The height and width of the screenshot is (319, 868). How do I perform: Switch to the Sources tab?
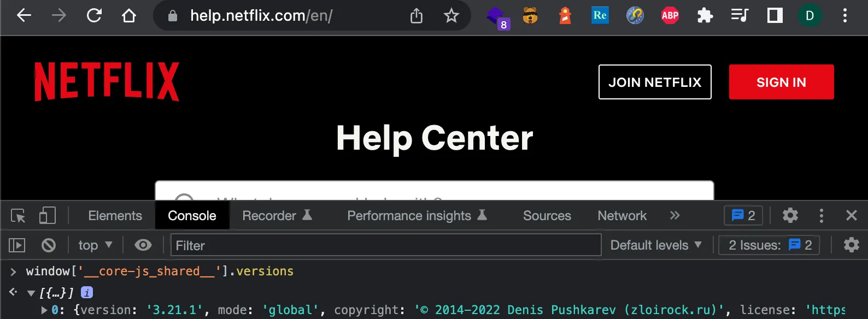547,216
